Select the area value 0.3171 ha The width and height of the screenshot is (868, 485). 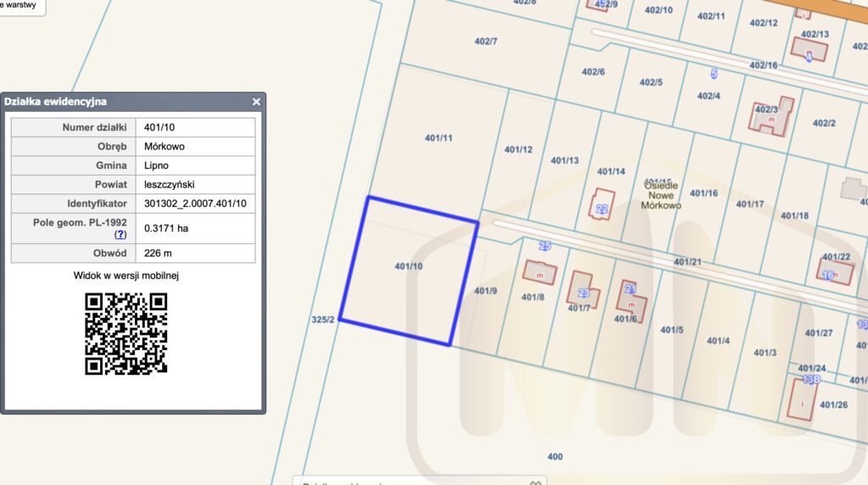pyautogui.click(x=166, y=228)
